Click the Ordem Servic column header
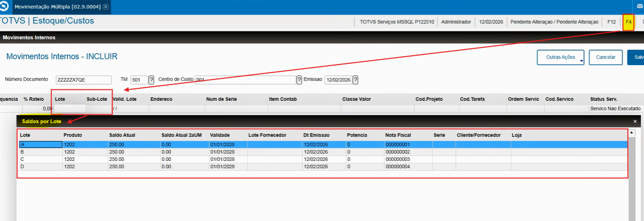 coord(524,99)
